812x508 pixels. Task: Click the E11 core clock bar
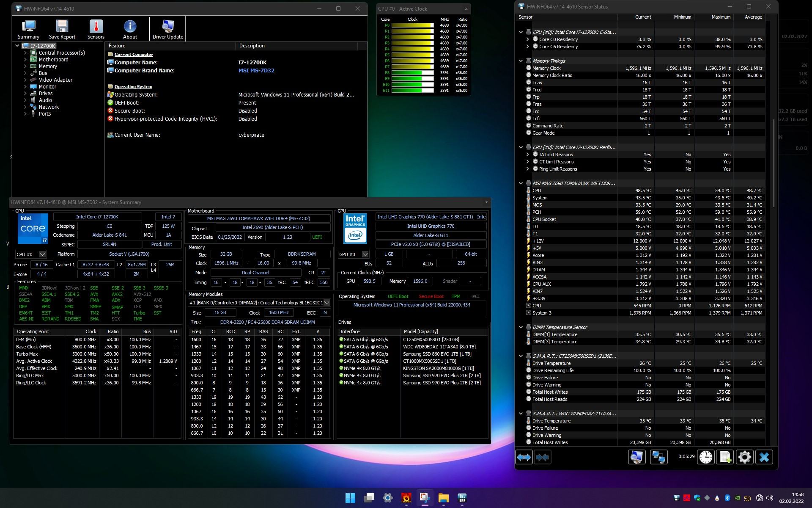click(412, 91)
